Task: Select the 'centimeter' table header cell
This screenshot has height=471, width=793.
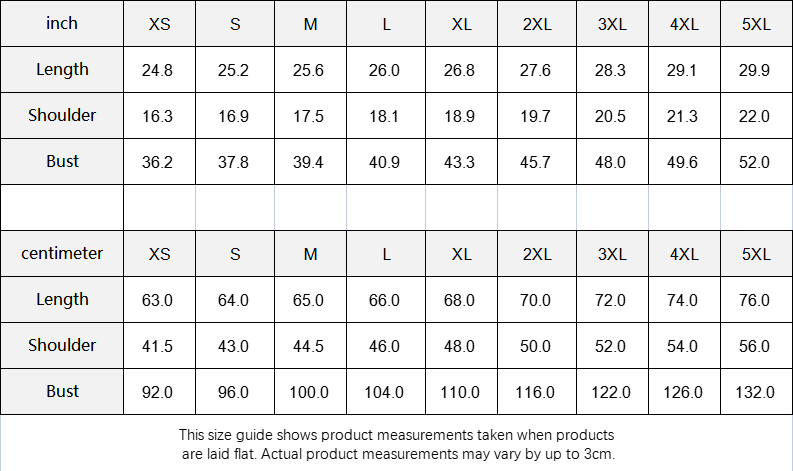Action: pos(62,253)
